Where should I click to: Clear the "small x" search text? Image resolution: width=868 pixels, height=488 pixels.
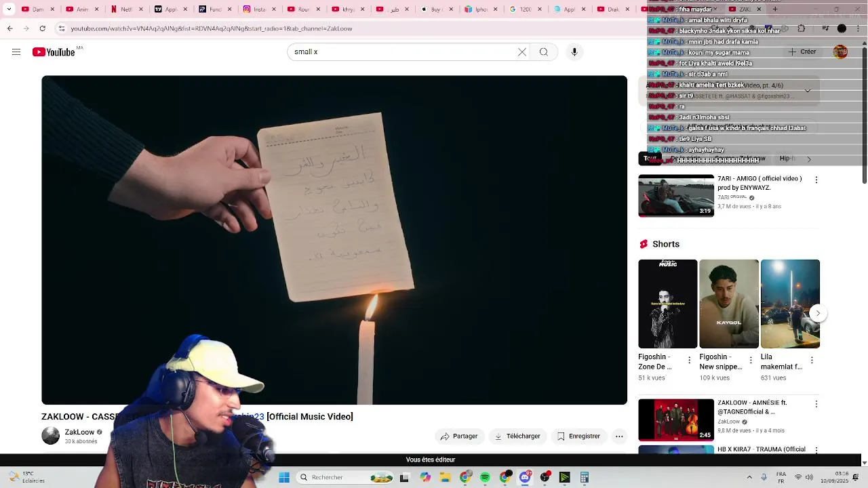click(x=522, y=52)
